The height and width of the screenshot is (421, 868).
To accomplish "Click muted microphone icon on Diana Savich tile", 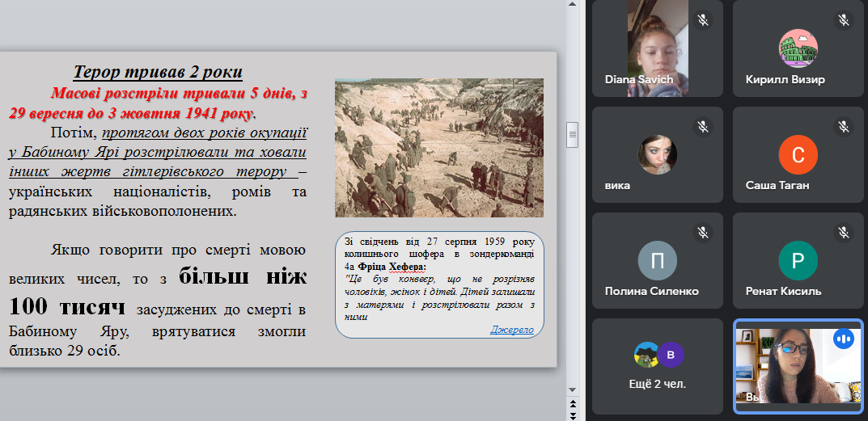I will coord(703,20).
